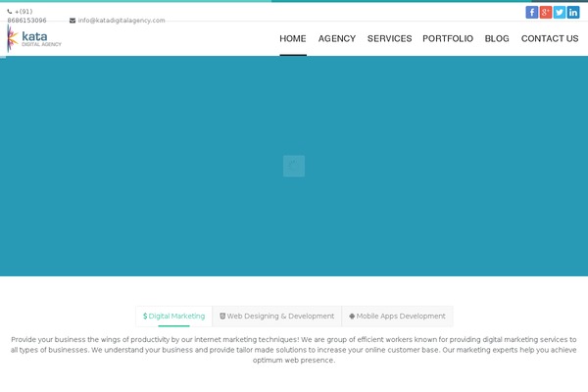Open the PORTFOLIO menu item
The width and height of the screenshot is (588, 392).
[x=448, y=38]
